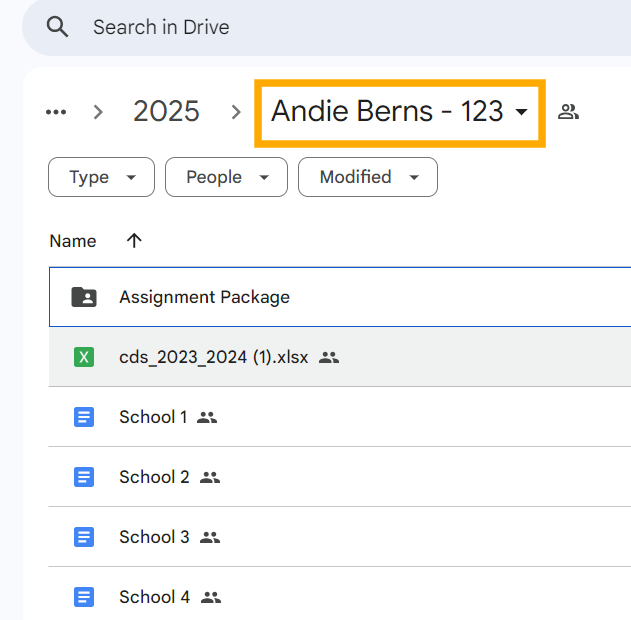Image resolution: width=631 pixels, height=620 pixels.
Task: Click shared icon next to School 2
Action: [x=210, y=478]
